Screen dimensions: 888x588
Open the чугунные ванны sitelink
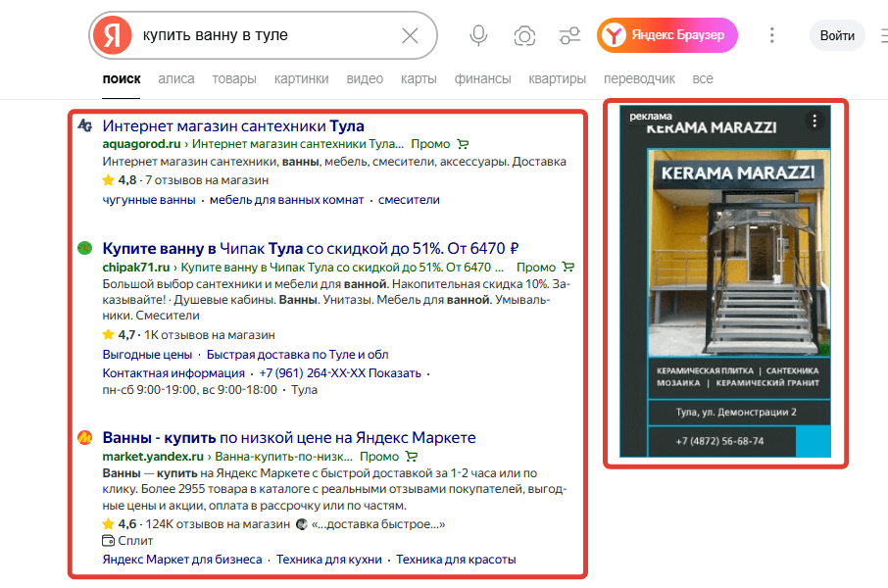coord(149,200)
